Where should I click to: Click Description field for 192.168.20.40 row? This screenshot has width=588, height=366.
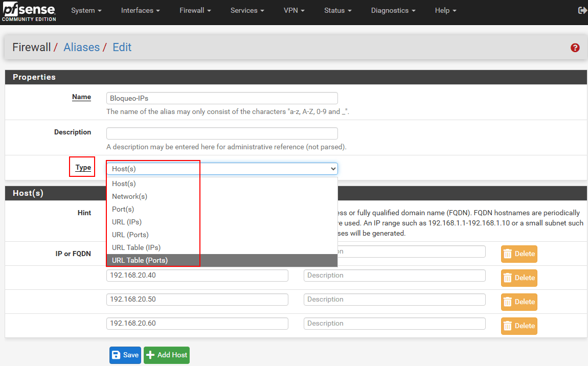tap(395, 276)
